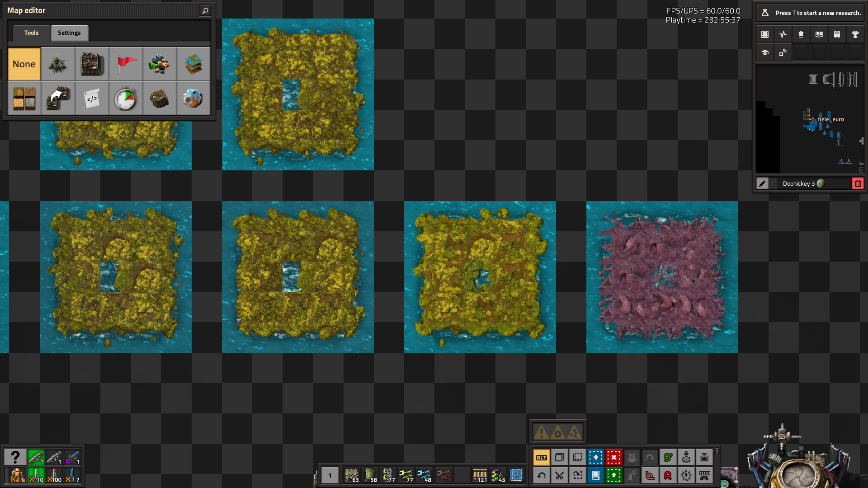Toggle the green spiral belt shortcut
Image resolution: width=868 pixels, height=488 pixels.
[x=668, y=457]
